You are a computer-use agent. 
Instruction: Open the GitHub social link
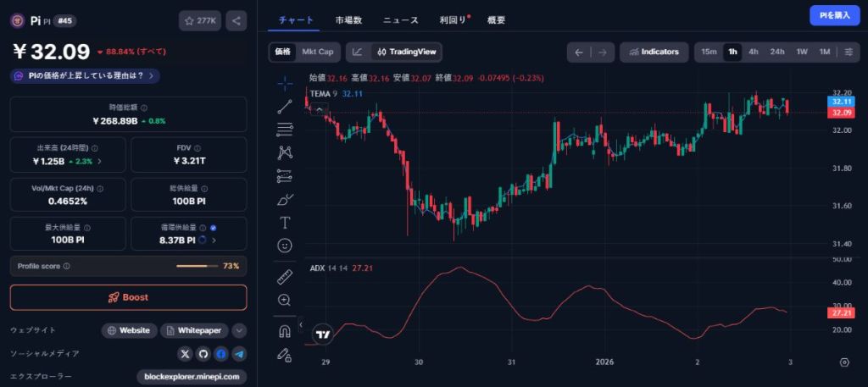coord(203,354)
